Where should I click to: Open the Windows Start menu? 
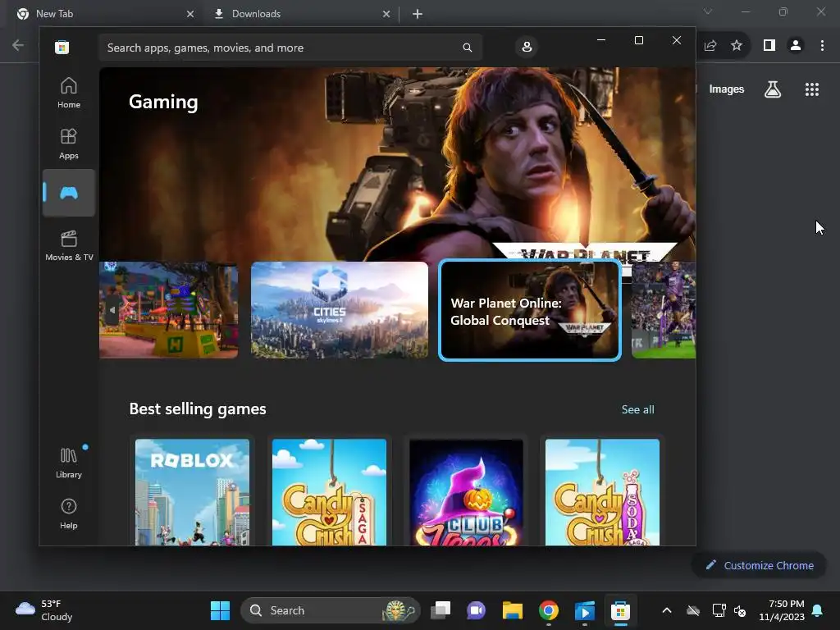tap(220, 610)
